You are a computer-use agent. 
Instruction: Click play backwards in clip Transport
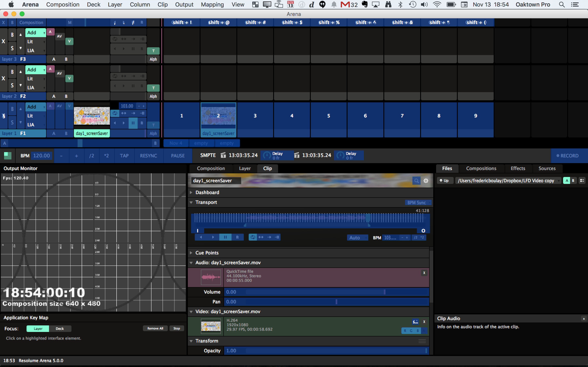201,237
